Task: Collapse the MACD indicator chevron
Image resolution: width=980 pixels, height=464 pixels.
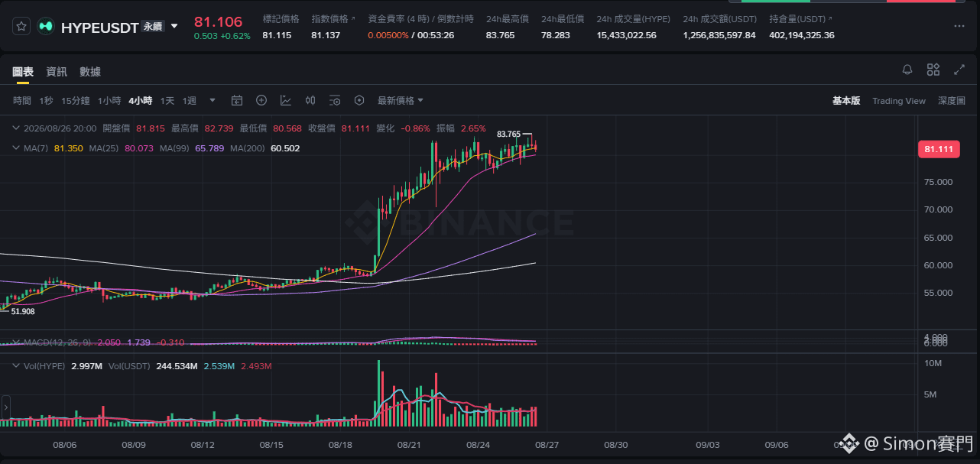Action: pos(17,342)
